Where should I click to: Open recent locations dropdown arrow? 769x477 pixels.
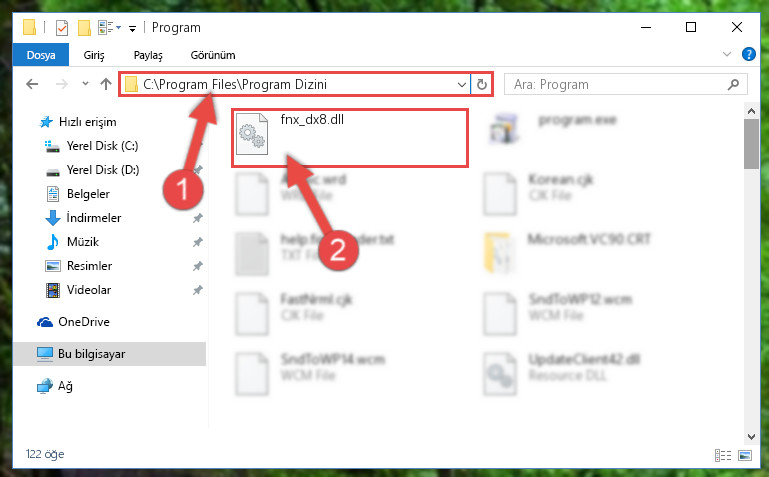pyautogui.click(x=85, y=84)
